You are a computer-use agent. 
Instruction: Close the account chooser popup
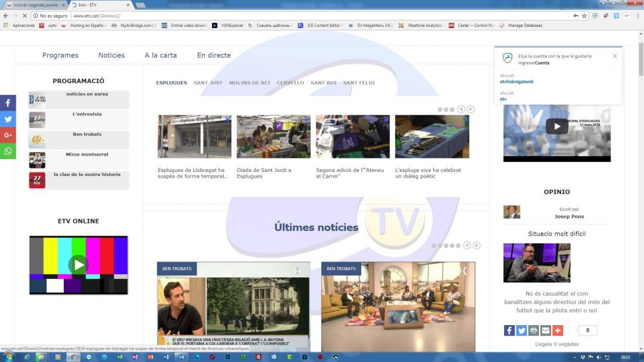pos(614,56)
